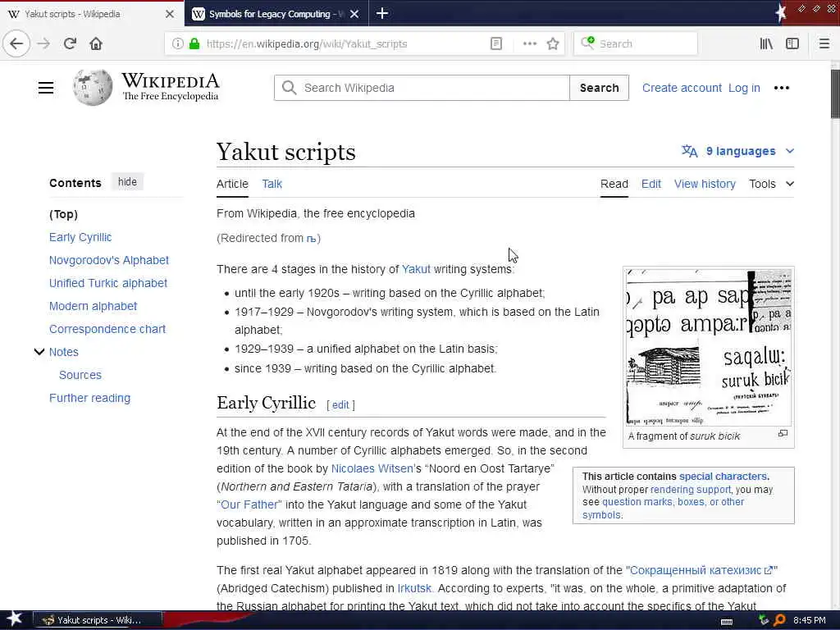Close the Yakut scripts tab
Image resolution: width=840 pixels, height=630 pixels.
click(170, 14)
